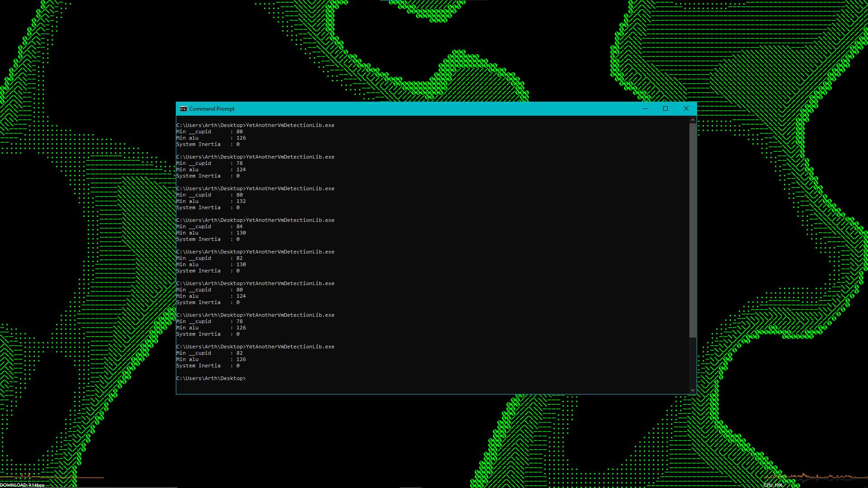This screenshot has width=868, height=488.
Task: Click the scrollbar up arrow
Action: coord(693,120)
